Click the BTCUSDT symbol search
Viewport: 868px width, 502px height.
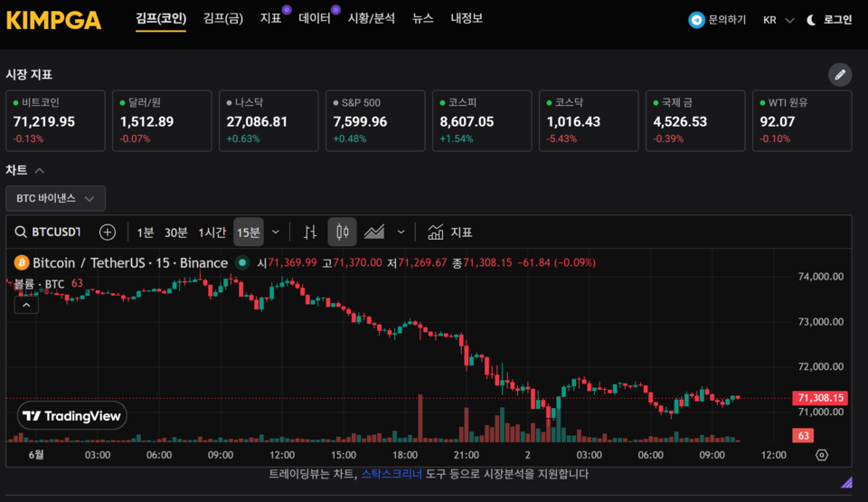pyautogui.click(x=48, y=232)
